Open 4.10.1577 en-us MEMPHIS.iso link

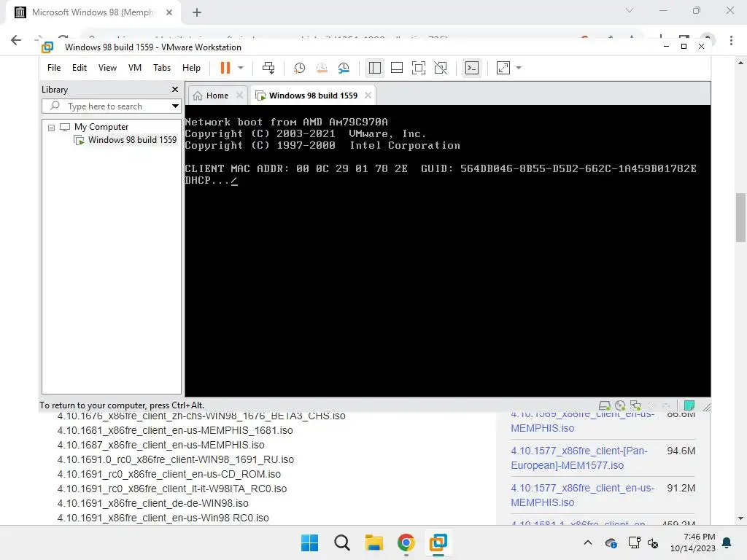583,495
